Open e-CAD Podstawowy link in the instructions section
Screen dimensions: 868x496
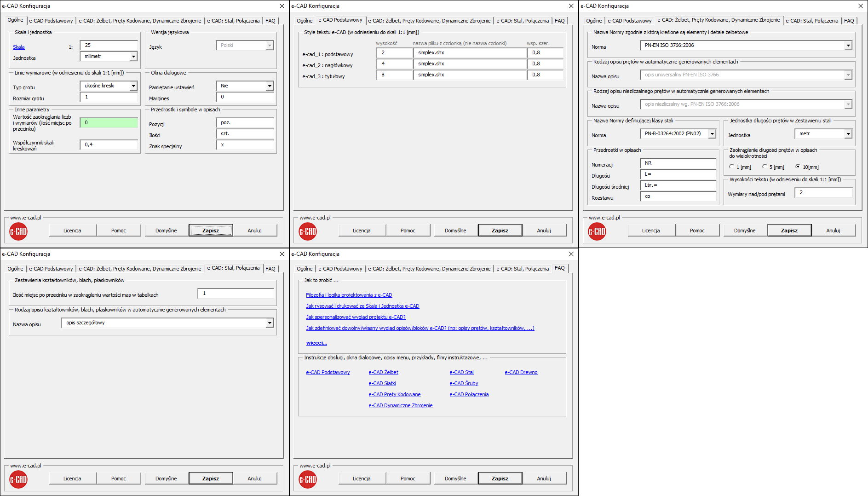pyautogui.click(x=328, y=372)
